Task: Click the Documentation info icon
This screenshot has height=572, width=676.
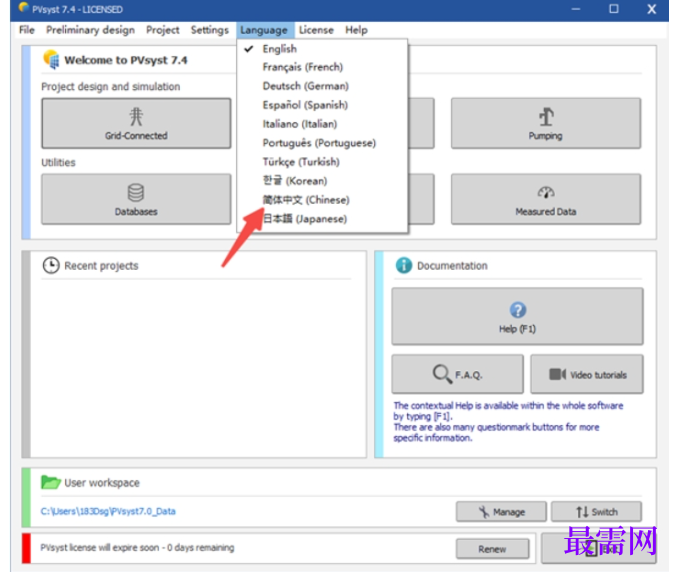Action: point(404,266)
